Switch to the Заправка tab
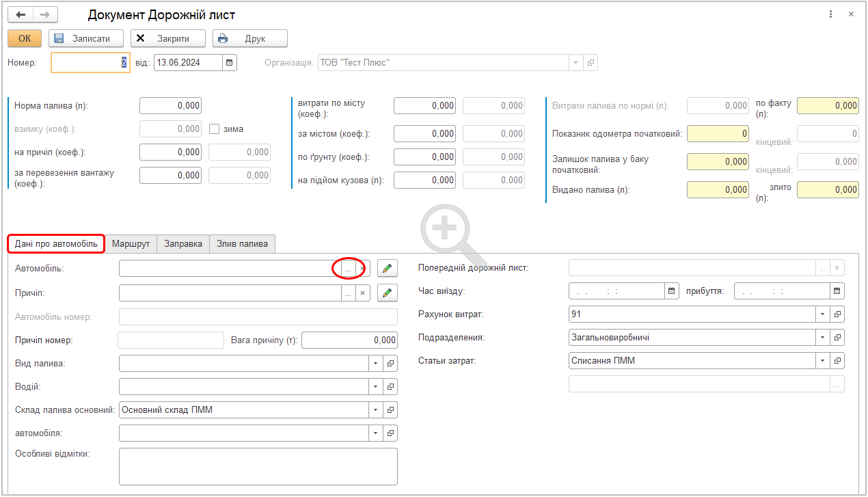The width and height of the screenshot is (868, 497). pyautogui.click(x=183, y=243)
